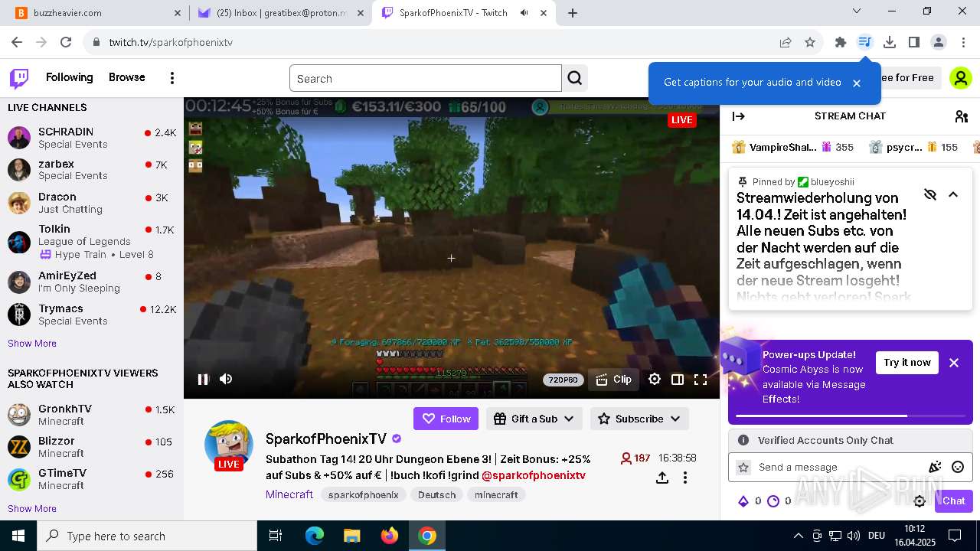Click the Bits balance icon
980x551 pixels.
pos(743,501)
